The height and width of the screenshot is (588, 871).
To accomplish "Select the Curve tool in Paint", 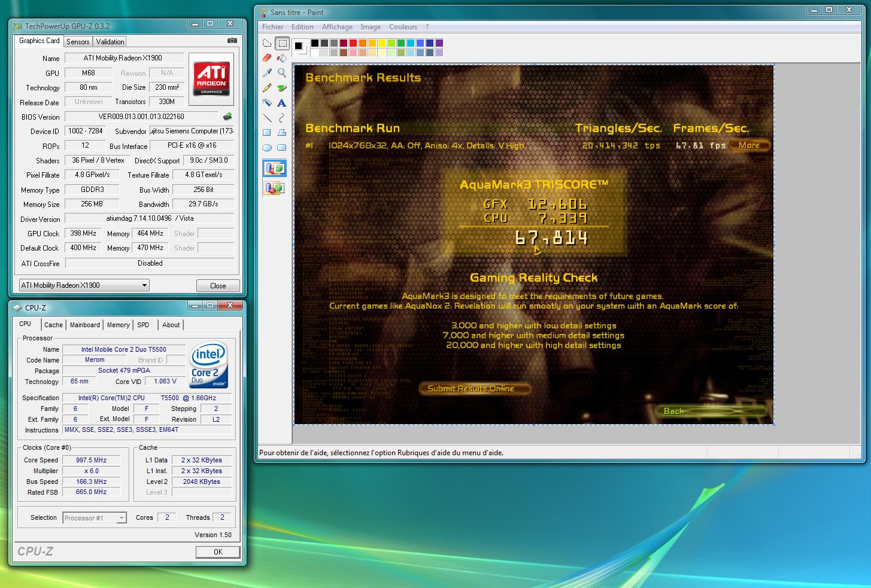I will pos(282,118).
